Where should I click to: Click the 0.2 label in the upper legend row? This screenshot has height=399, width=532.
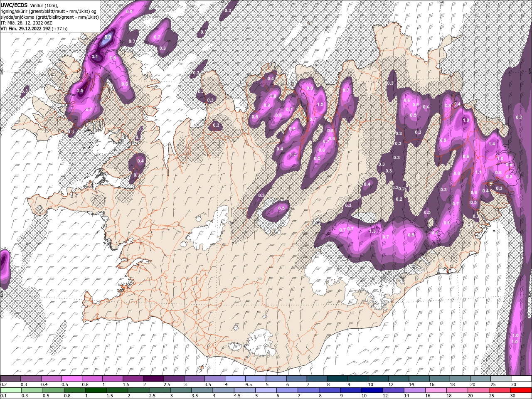(x=3, y=384)
